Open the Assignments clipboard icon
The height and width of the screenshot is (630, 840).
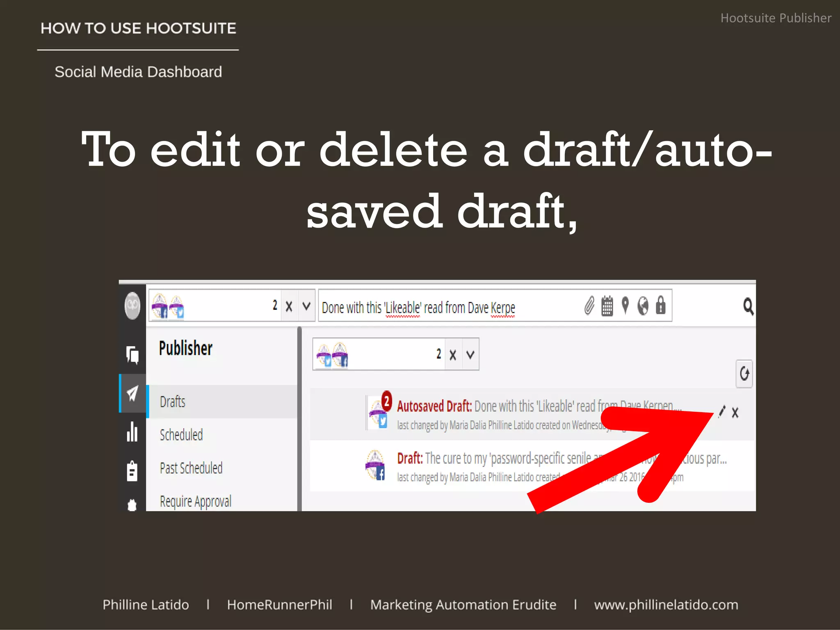click(x=132, y=470)
